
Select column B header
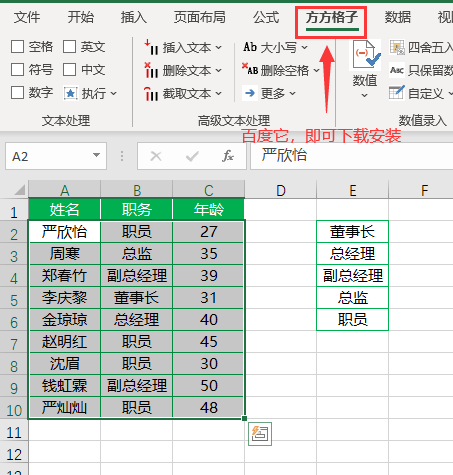(137, 190)
